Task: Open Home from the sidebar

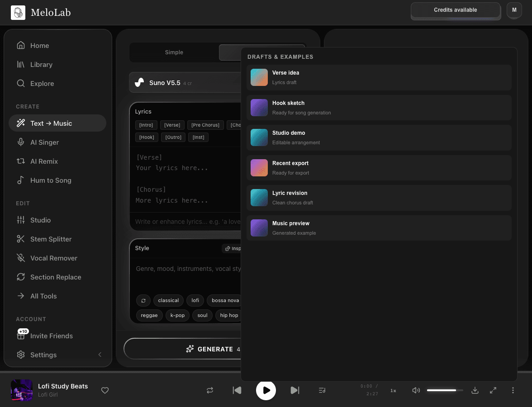Action: pos(57,45)
